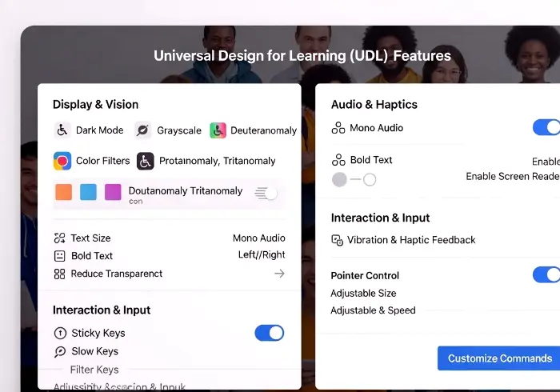Click the Bold Text face icon in Display panel
This screenshot has height=392, width=560.
point(59,256)
